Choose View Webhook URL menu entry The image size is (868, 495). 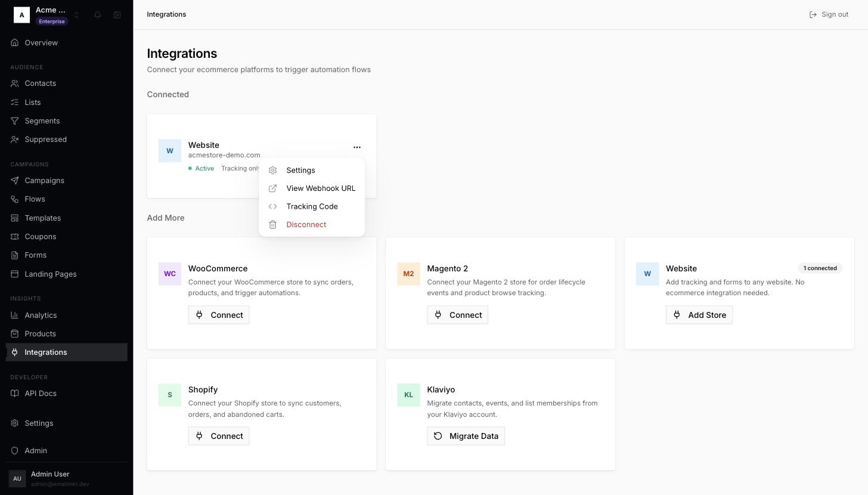coord(312,188)
